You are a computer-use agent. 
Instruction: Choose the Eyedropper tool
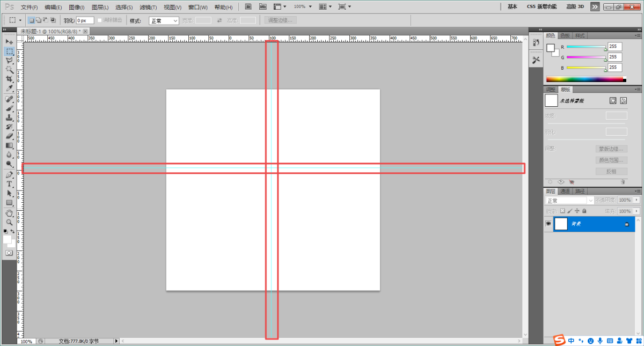point(9,88)
